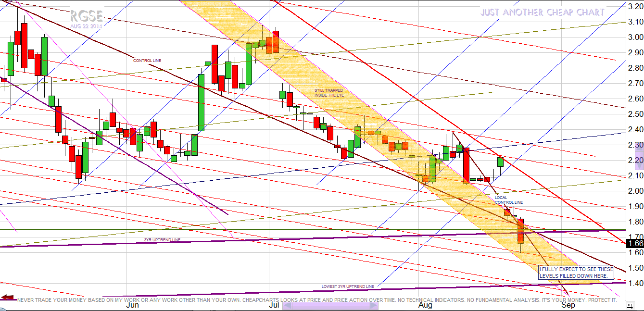The image size is (644, 311).
Task: Click the AUG 22 2014 date label
Action: pos(86,26)
